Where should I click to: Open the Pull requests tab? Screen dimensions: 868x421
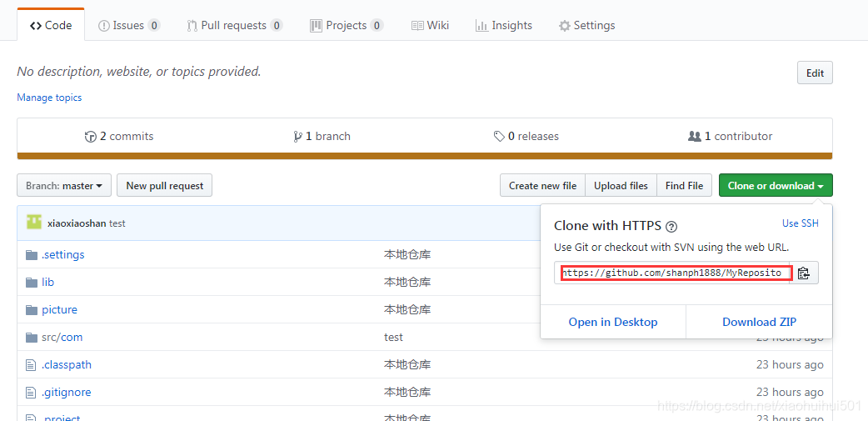(x=235, y=26)
